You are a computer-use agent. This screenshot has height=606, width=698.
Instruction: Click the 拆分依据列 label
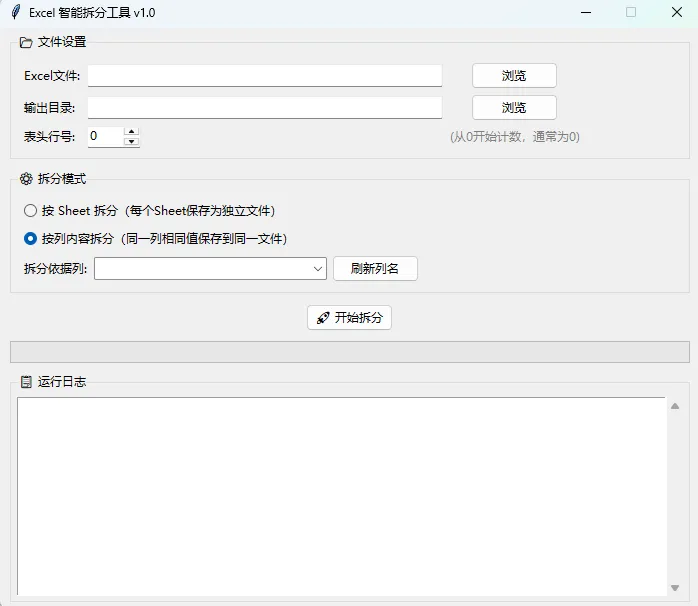click(x=56, y=268)
